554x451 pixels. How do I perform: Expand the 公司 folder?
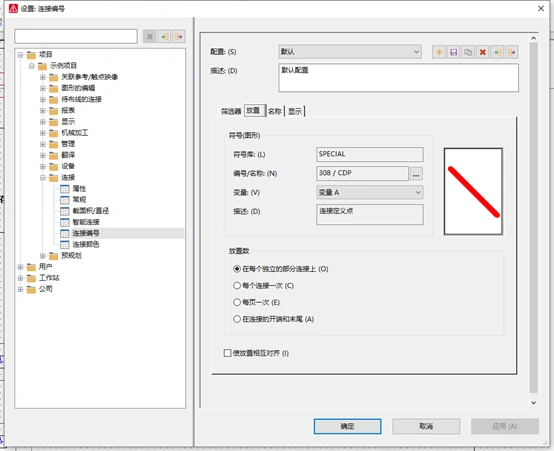click(x=20, y=289)
